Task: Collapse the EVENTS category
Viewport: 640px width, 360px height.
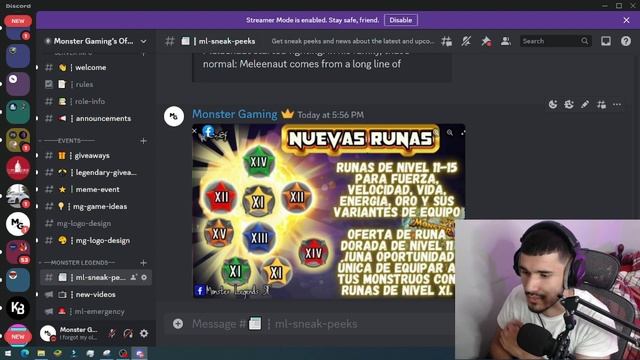Action: pos(69,140)
